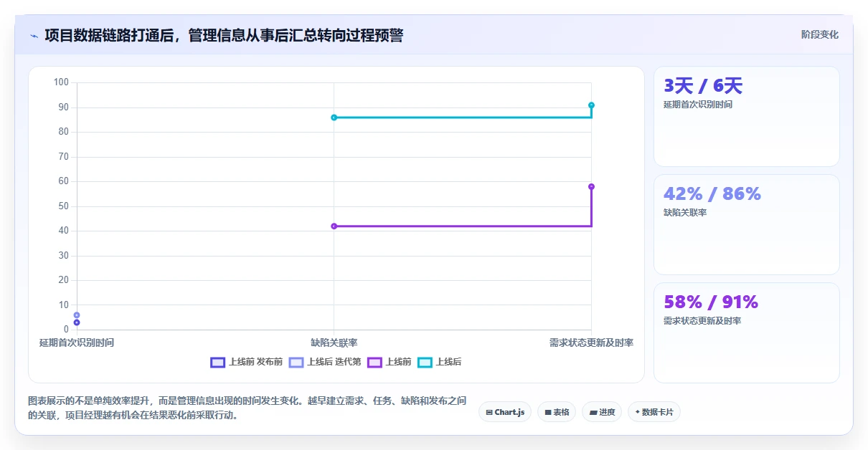Click the 数据卡片 tag
This screenshot has width=868, height=450.
pyautogui.click(x=654, y=412)
